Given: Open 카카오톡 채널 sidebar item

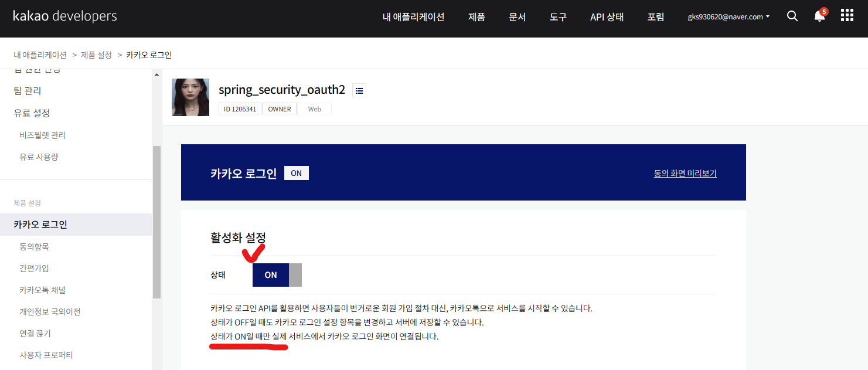Looking at the screenshot, I should (x=42, y=290).
